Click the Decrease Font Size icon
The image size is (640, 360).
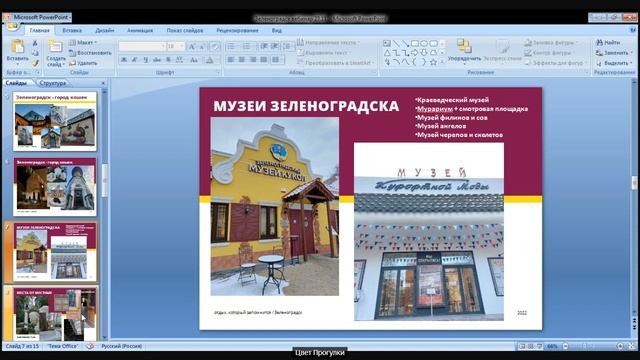click(202, 47)
